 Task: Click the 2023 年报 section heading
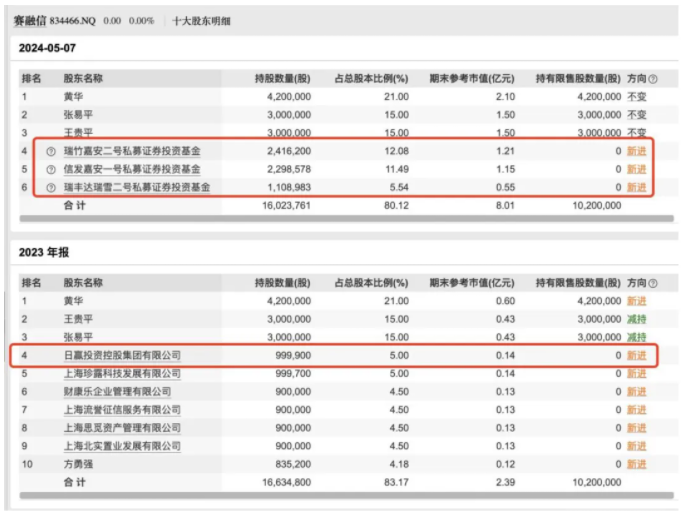coord(44,252)
